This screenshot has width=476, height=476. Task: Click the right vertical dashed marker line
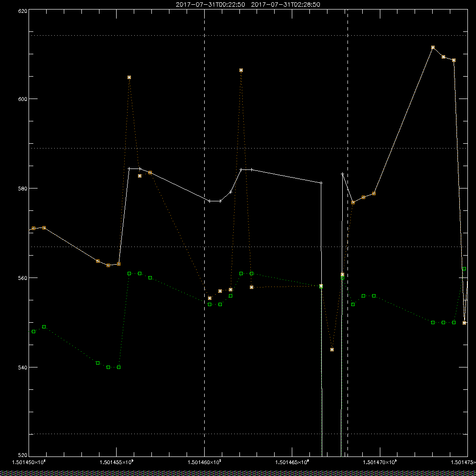[x=347, y=233]
